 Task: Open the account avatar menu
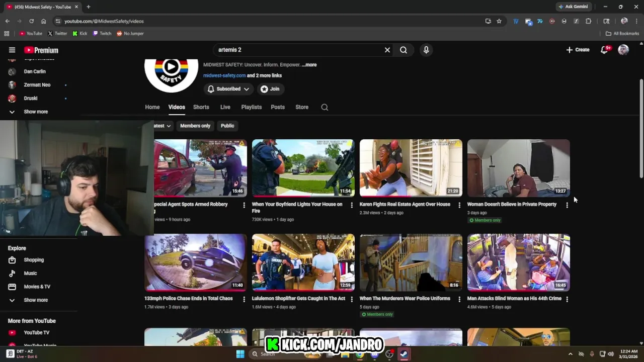623,50
